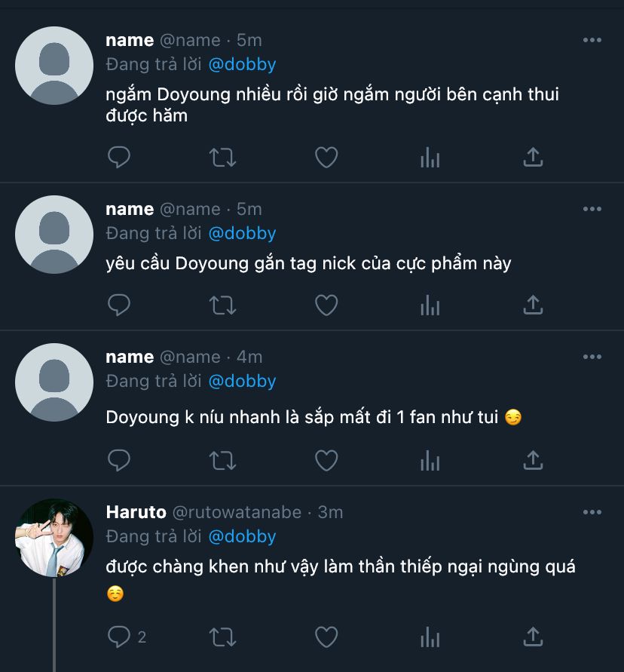Open the 3m timestamp on Haruto tweet
This screenshot has width=624, height=672.
[x=330, y=513]
